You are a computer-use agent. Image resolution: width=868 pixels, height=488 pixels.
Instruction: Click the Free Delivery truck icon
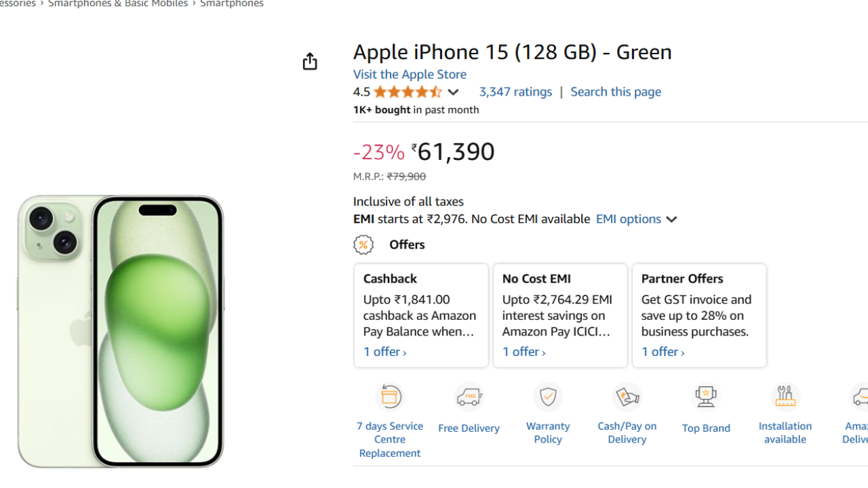tap(469, 397)
